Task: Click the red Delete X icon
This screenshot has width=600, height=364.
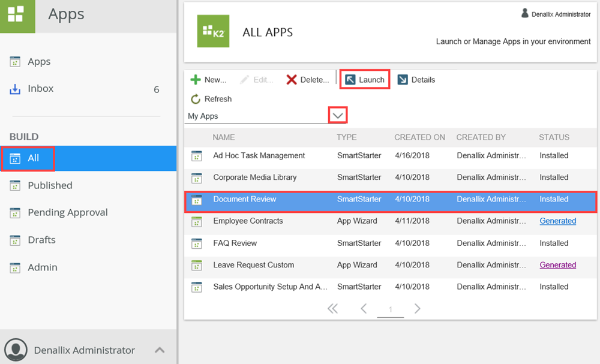Action: 292,80
